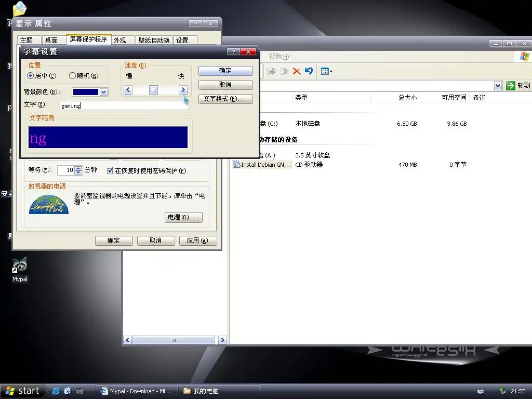Click the Move To icon in My Computer toolbar
The width and height of the screenshot is (532, 399).
(x=271, y=71)
